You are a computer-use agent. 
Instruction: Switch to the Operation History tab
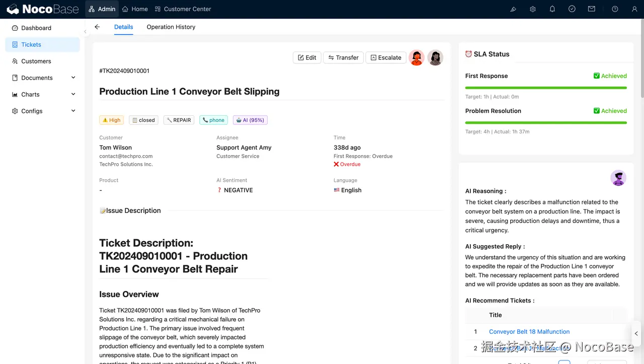(171, 27)
